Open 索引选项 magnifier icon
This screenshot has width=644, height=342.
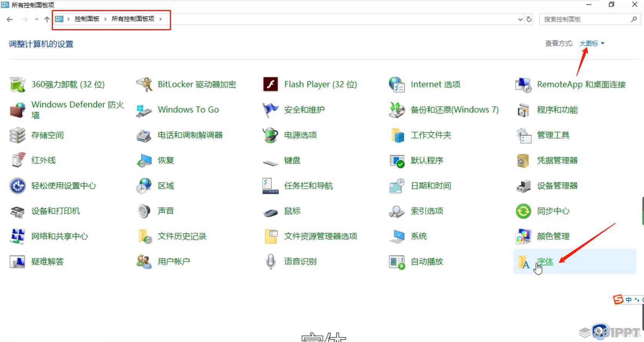[x=397, y=211]
